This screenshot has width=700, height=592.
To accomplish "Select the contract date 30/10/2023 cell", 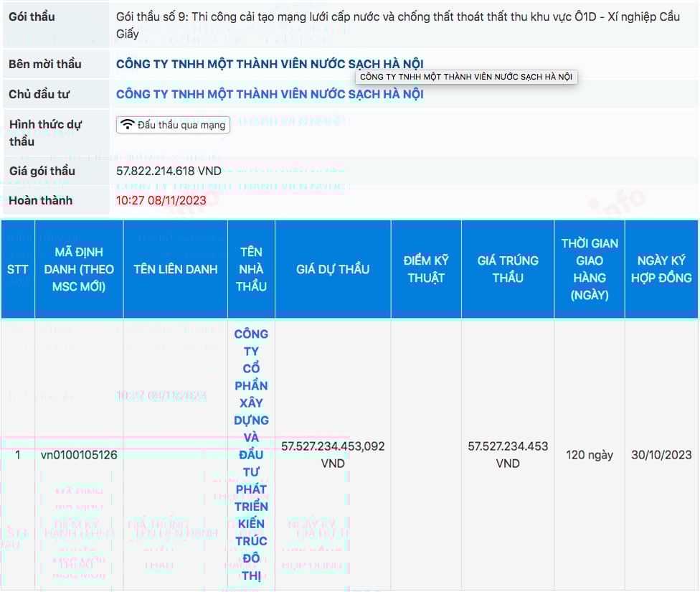I will coord(661,455).
